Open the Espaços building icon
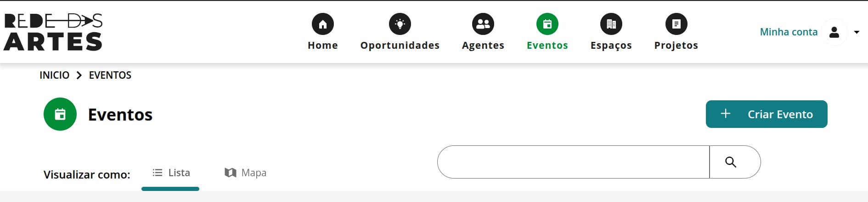 pyautogui.click(x=611, y=24)
